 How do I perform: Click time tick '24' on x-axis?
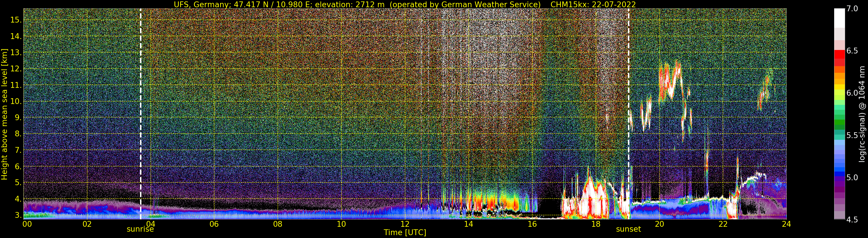(786, 224)
